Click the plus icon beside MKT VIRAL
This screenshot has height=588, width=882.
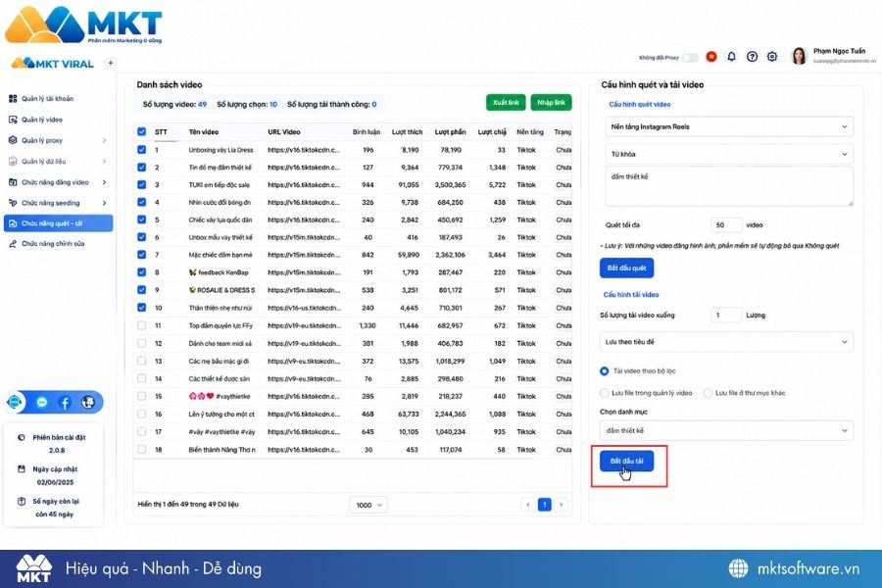(x=110, y=63)
